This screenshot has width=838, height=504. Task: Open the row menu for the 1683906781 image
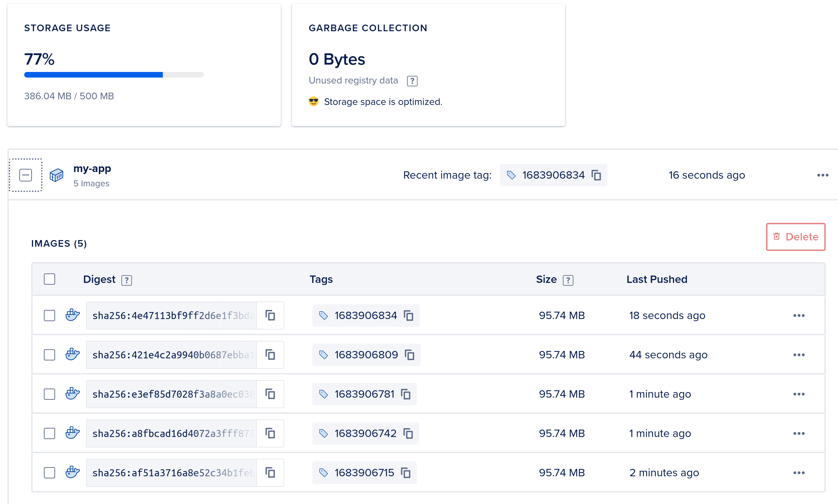(x=799, y=394)
